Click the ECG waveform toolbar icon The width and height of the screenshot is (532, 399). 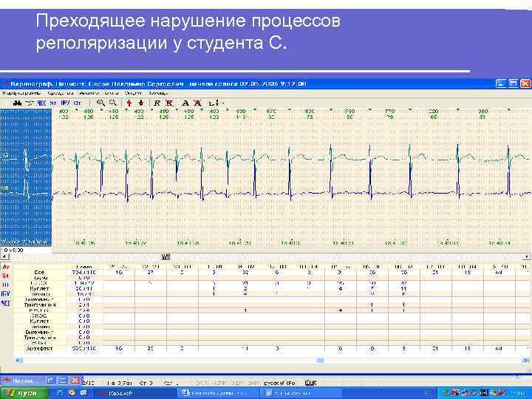pyautogui.click(x=30, y=103)
